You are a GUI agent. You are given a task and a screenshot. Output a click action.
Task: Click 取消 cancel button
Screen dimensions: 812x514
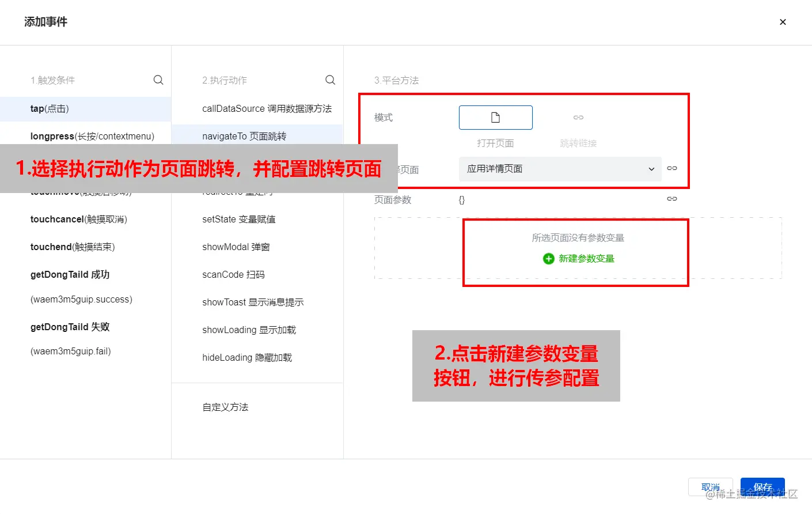click(x=711, y=487)
